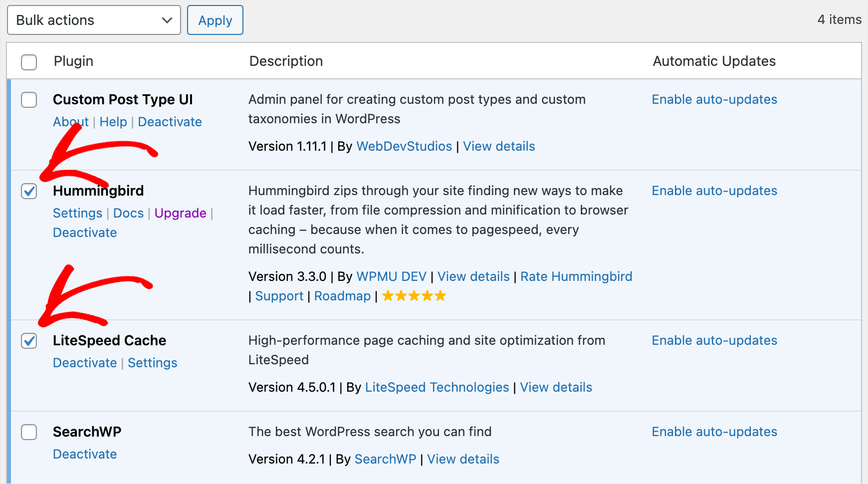The width and height of the screenshot is (868, 484).
Task: Toggle the select-all checkbox in Plugin header
Action: point(29,62)
